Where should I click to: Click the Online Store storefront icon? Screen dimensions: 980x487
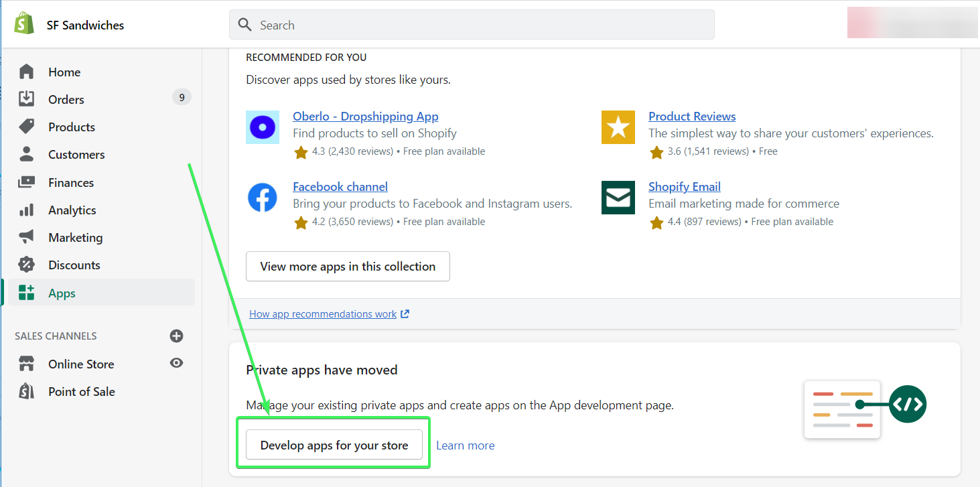click(26, 364)
